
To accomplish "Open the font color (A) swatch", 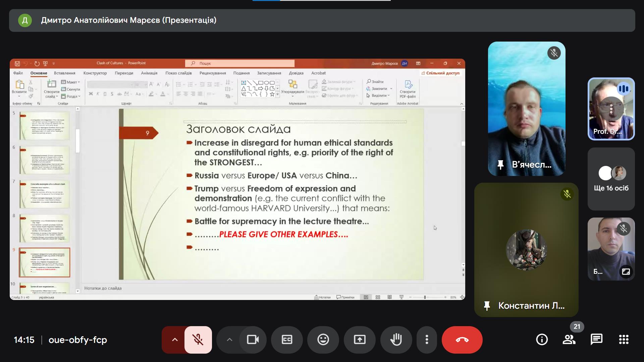I will click(x=163, y=94).
